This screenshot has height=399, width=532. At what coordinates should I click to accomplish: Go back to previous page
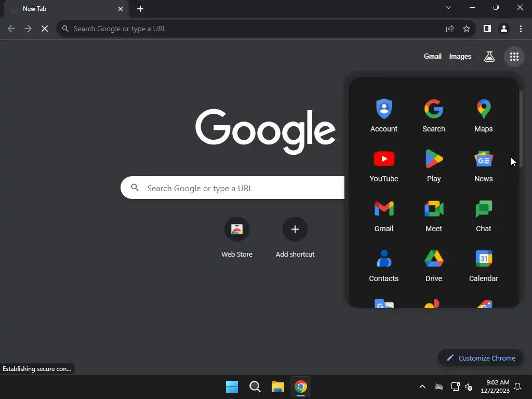(x=11, y=29)
